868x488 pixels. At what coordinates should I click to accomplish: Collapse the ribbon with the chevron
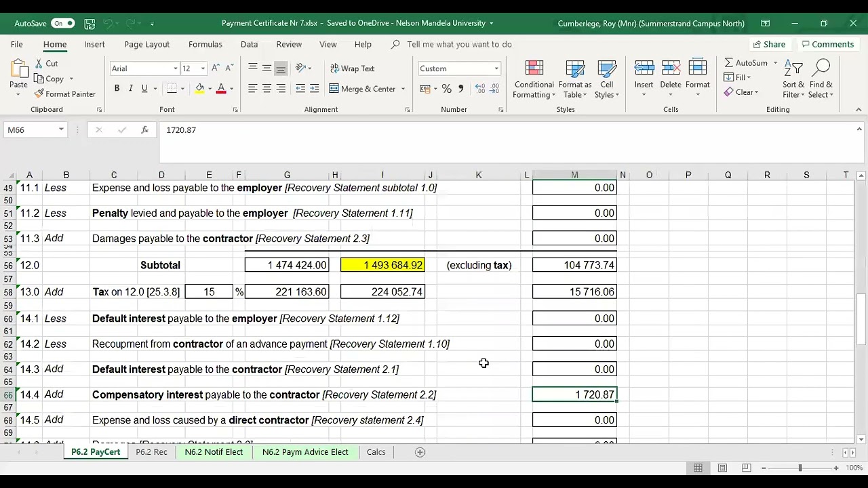(859, 109)
